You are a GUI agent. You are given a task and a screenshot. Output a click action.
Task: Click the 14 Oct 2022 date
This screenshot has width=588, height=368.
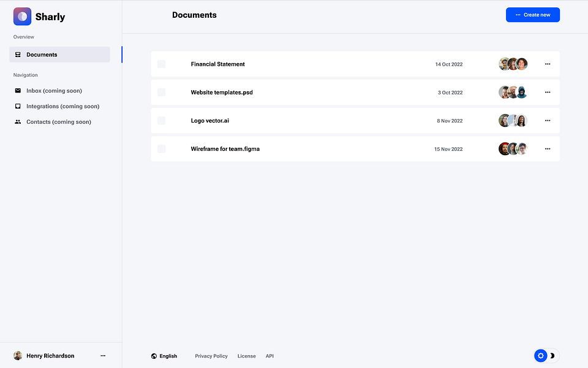pyautogui.click(x=449, y=64)
